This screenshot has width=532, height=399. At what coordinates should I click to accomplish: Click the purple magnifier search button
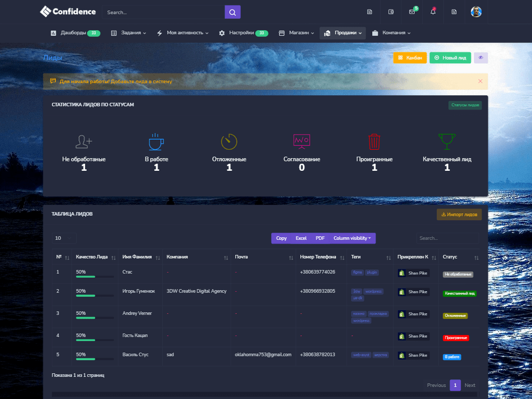pos(232,12)
